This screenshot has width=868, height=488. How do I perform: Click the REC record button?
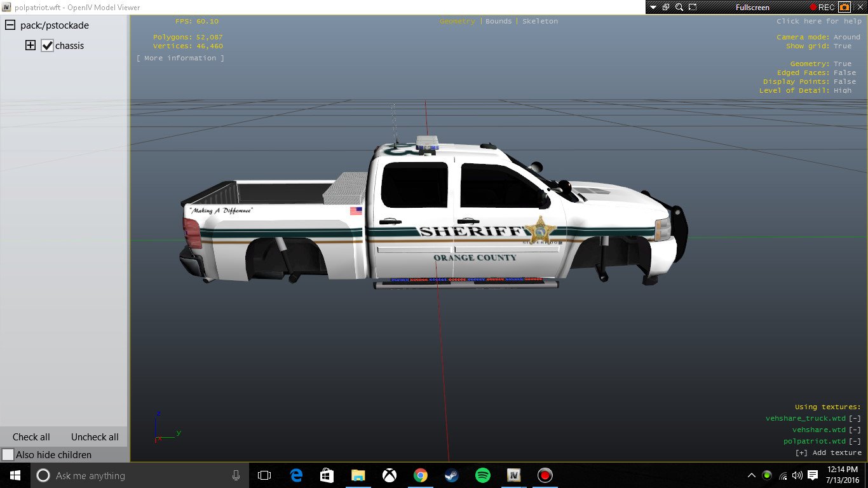(x=822, y=8)
